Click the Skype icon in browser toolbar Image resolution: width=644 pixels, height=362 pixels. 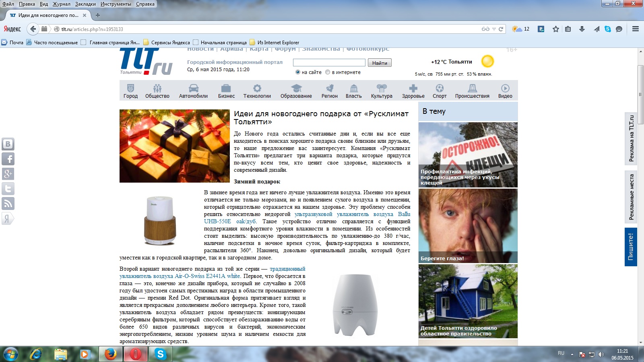coord(608,29)
